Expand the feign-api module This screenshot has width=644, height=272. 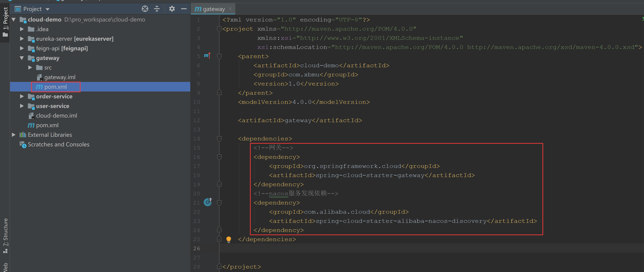[22, 48]
